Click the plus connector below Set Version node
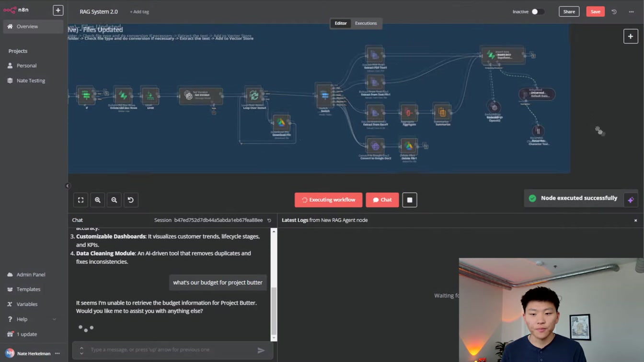The height and width of the screenshot is (362, 644). click(214, 113)
